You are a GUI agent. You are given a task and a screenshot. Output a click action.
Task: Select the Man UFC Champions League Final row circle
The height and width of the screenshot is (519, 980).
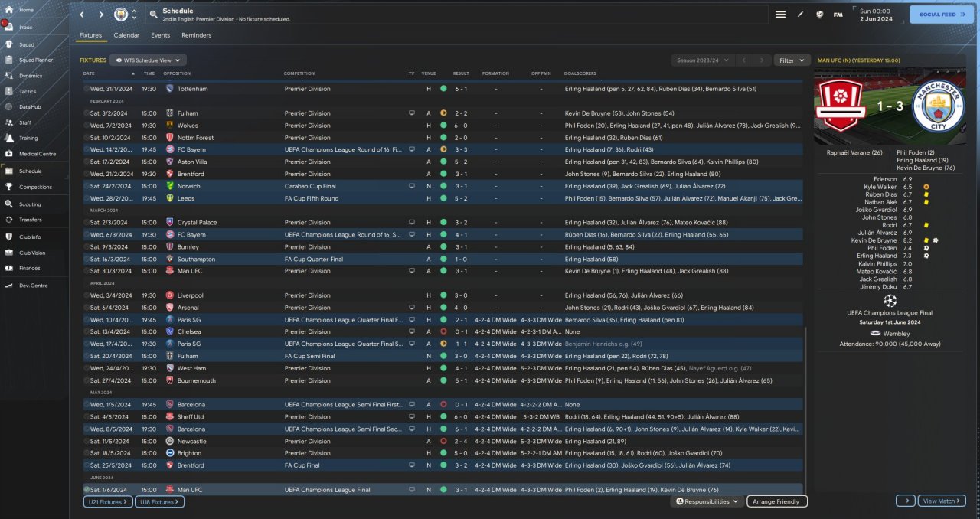86,490
